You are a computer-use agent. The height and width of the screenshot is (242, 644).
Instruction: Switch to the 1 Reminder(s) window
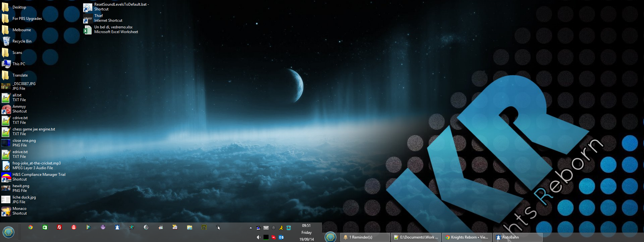point(365,237)
